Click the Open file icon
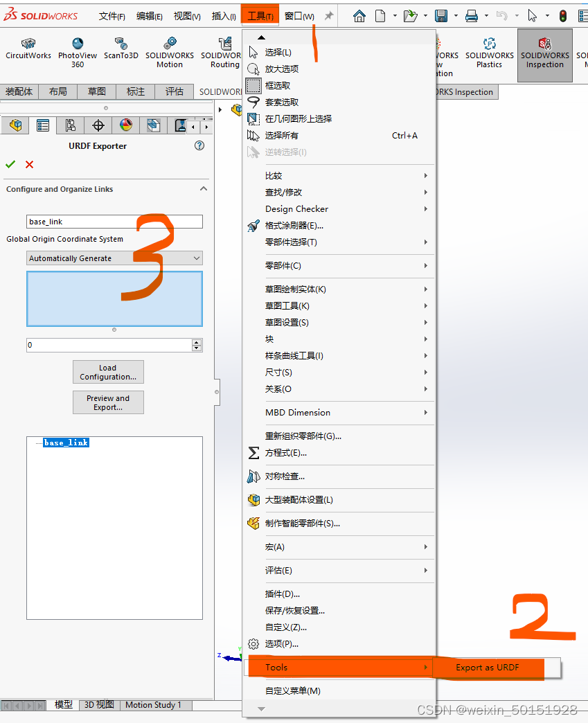Screen dimensions: 588x723 (x=409, y=16)
